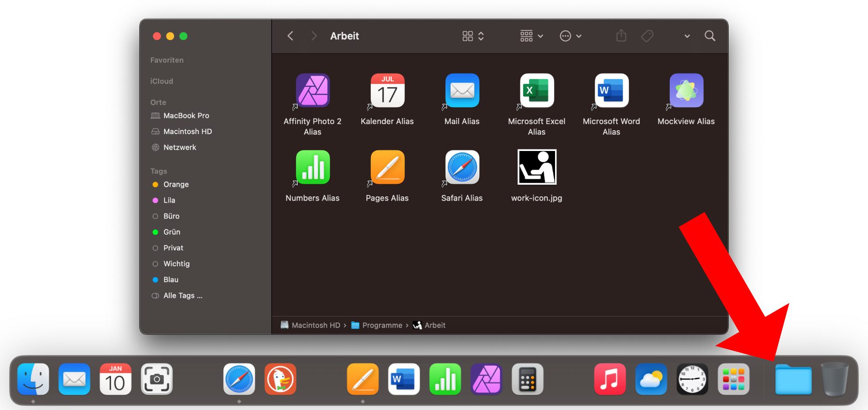Open the group-by options dropdown
Image resolution: width=868 pixels, height=410 pixels.
click(531, 36)
